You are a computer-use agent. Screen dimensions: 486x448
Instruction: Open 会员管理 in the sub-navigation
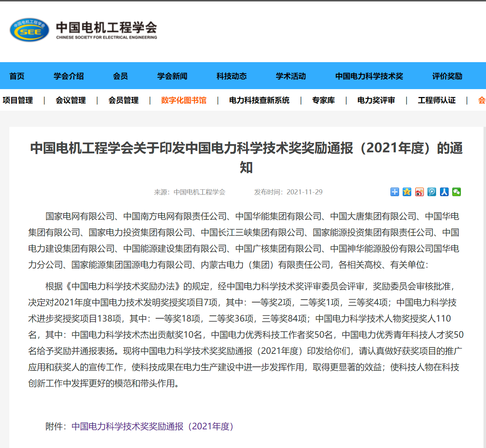(x=124, y=100)
